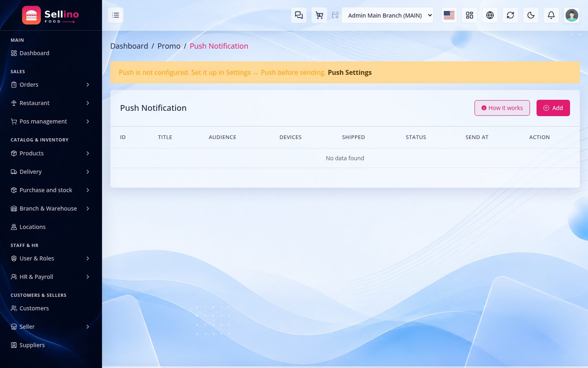Click the SHIPPED column header
This screenshot has width=588, height=368.
coord(354,137)
